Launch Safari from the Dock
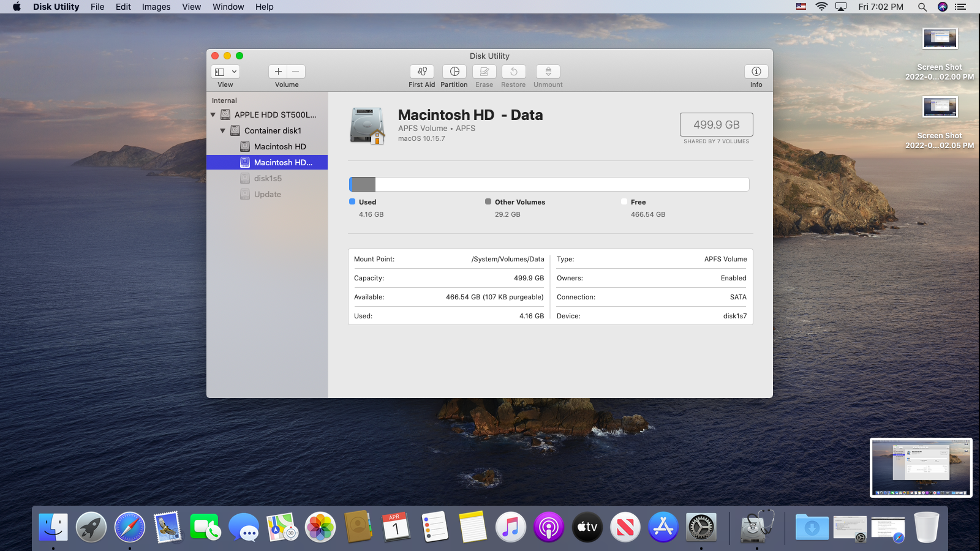 [x=130, y=527]
